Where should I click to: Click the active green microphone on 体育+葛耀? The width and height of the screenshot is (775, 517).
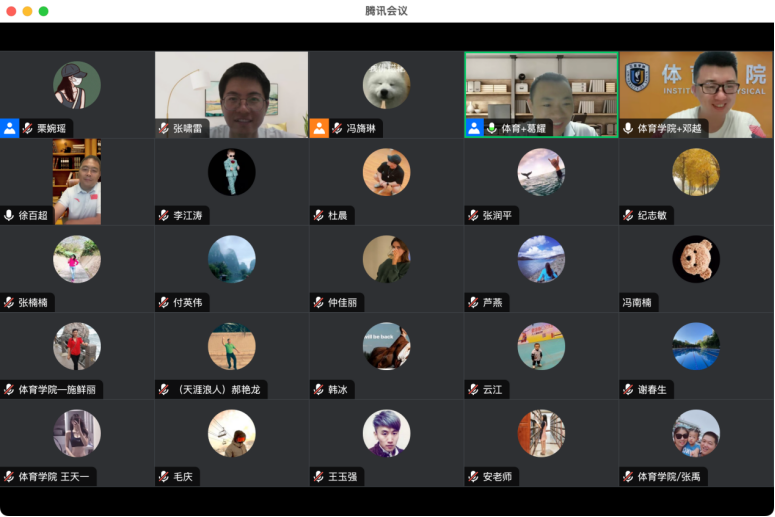pos(492,128)
